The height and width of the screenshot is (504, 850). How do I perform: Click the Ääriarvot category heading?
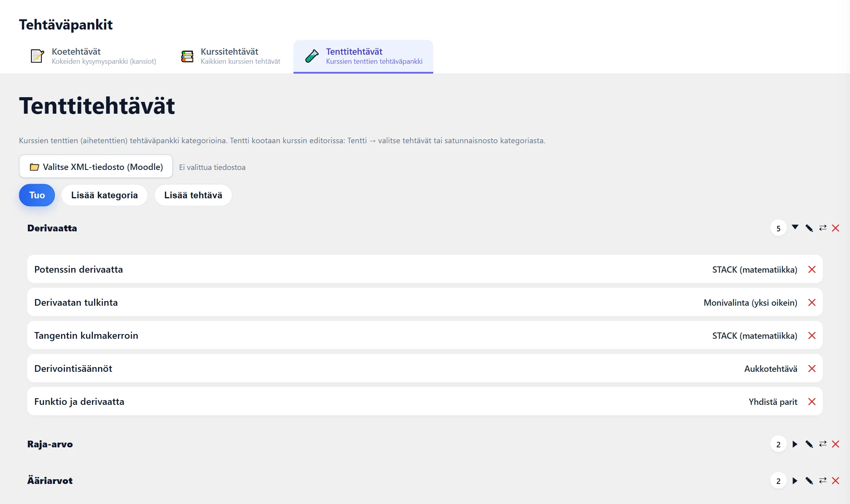click(x=50, y=480)
